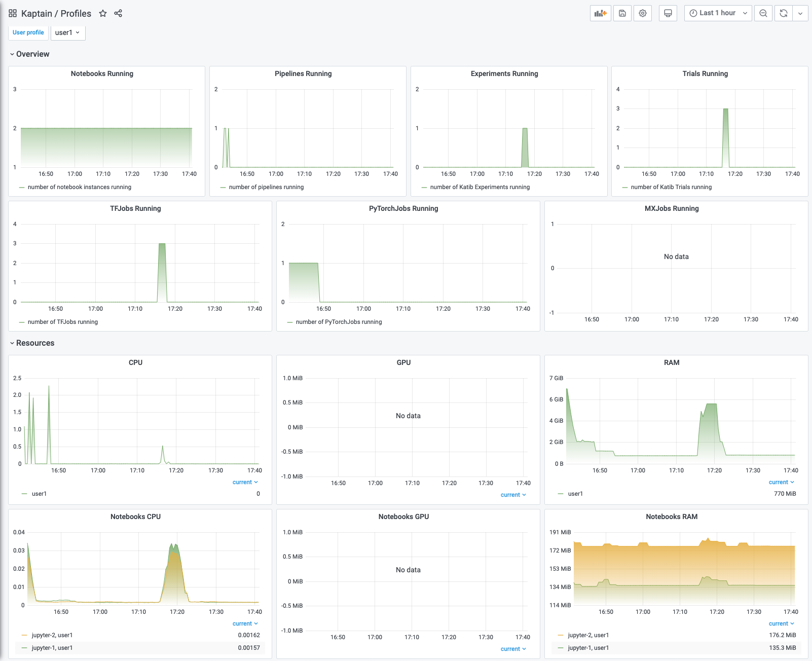Image resolution: width=812 pixels, height=661 pixels.
Task: Click the Add panel icon
Action: pos(601,13)
